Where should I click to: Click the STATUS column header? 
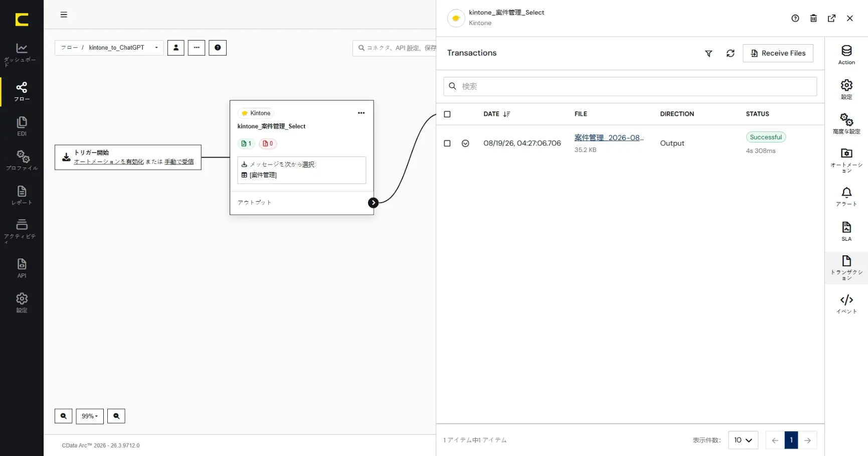point(757,114)
